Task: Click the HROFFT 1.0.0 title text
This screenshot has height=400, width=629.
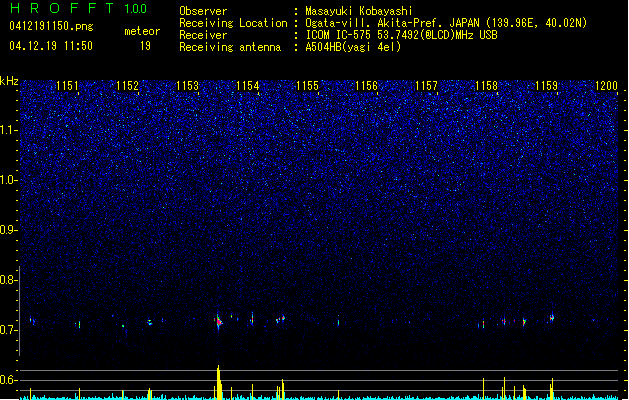Action: pos(78,8)
